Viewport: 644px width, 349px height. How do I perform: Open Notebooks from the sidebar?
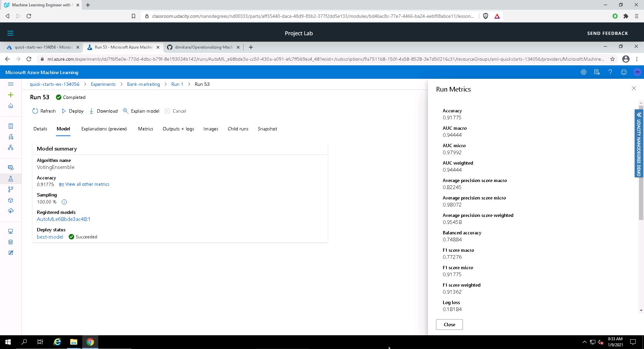(x=11, y=126)
